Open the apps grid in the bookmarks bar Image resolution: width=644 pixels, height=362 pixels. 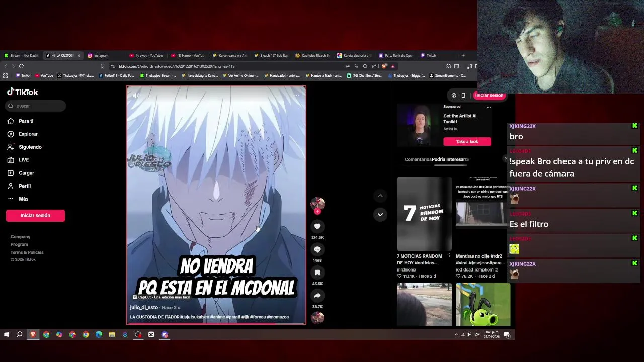pyautogui.click(x=6, y=76)
